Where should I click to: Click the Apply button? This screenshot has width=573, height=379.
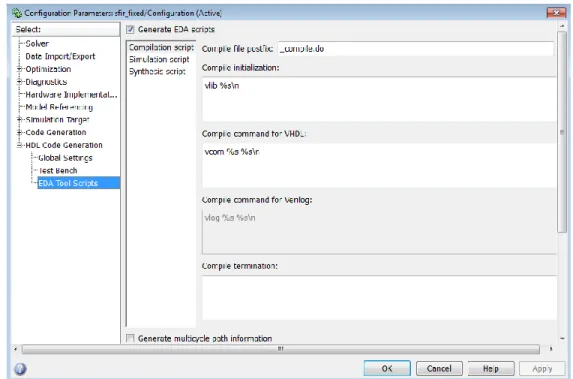[542, 368]
